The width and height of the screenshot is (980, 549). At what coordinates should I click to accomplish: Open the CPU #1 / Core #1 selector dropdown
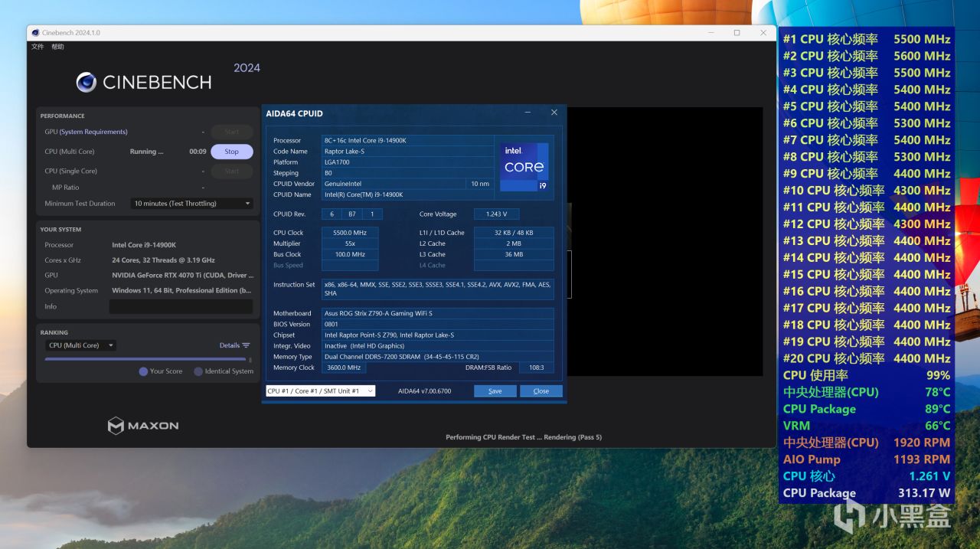[321, 391]
